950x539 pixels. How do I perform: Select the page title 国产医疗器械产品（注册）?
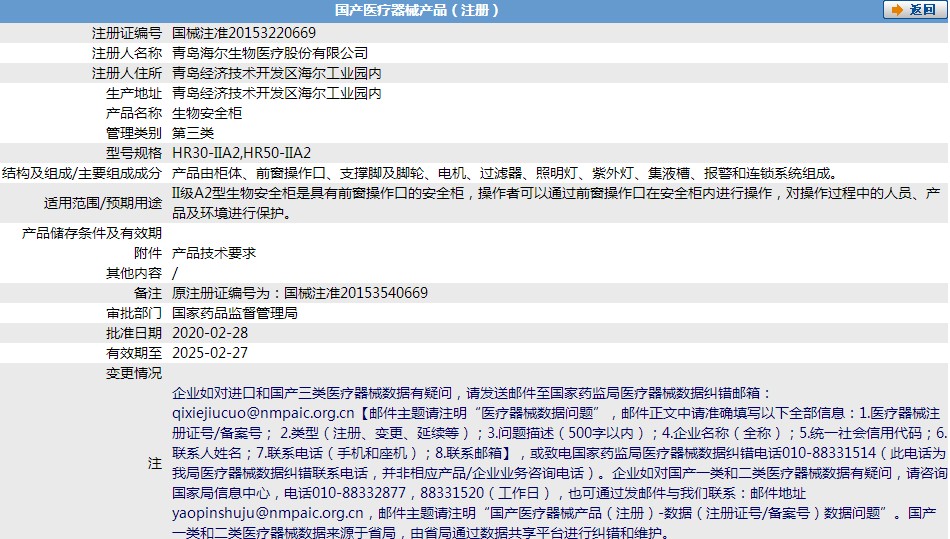[417, 10]
